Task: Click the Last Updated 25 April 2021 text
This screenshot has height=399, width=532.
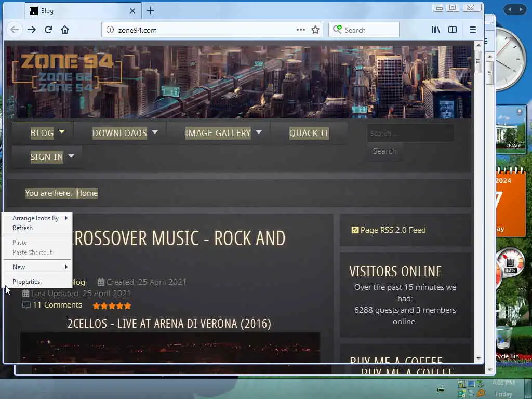Action: (81, 294)
